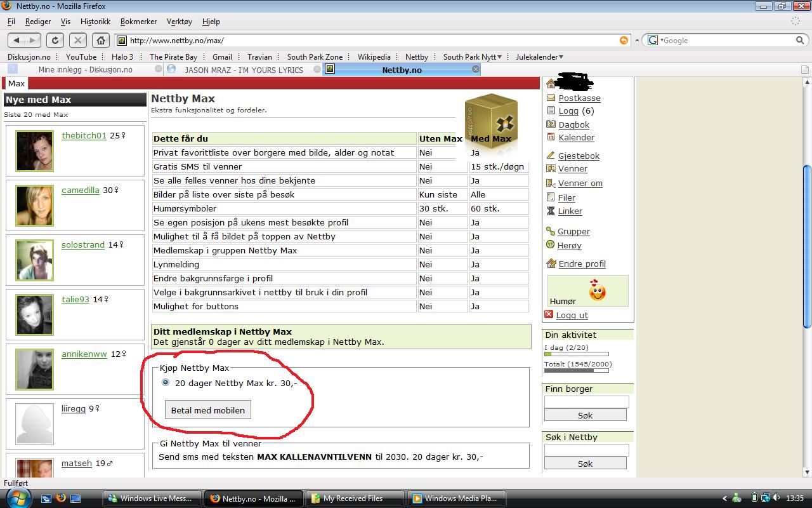Click the Grupper icon in sidebar
Viewport: 812px width, 508px height.
pyautogui.click(x=551, y=231)
